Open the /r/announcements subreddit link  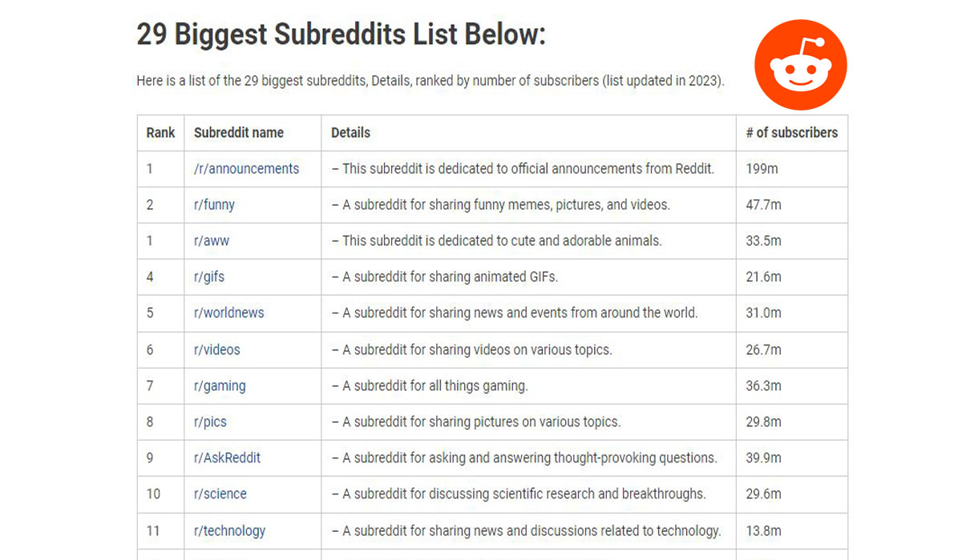(246, 168)
